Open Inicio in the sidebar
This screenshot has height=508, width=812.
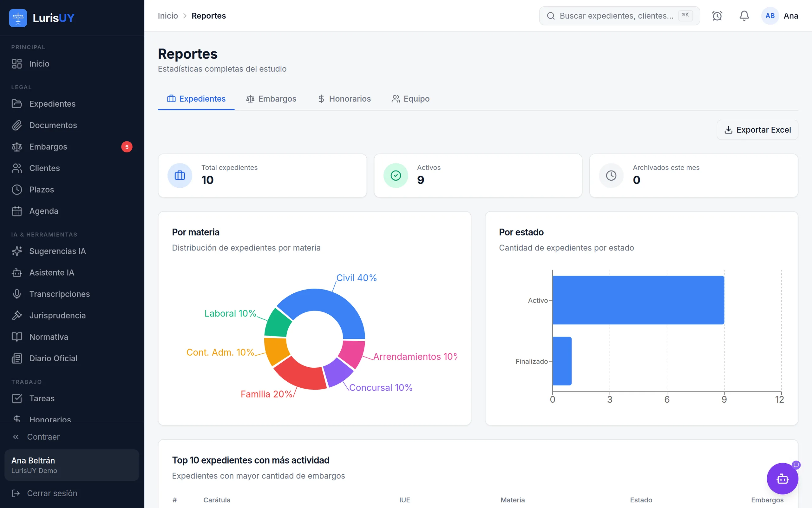coord(72,63)
